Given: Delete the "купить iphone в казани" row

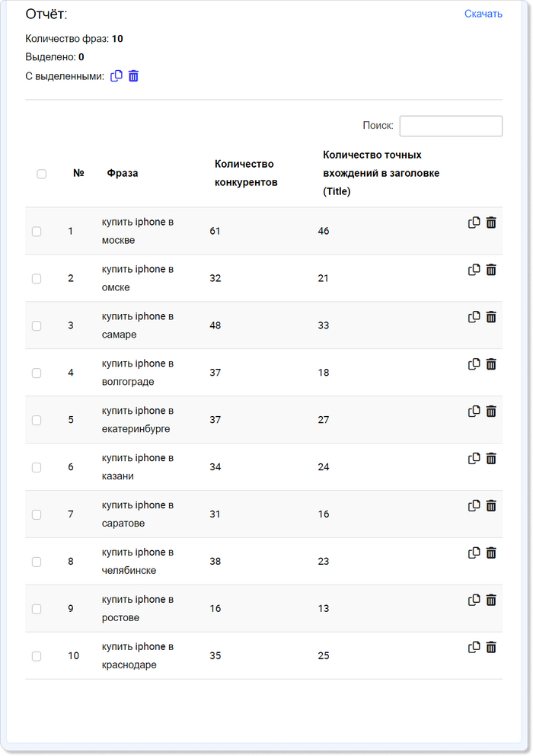Looking at the screenshot, I should tap(491, 459).
